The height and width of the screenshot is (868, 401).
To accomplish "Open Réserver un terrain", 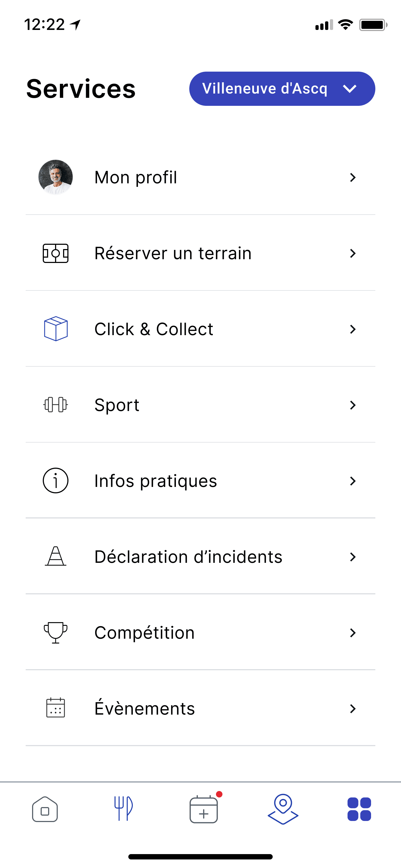I will tap(173, 253).
